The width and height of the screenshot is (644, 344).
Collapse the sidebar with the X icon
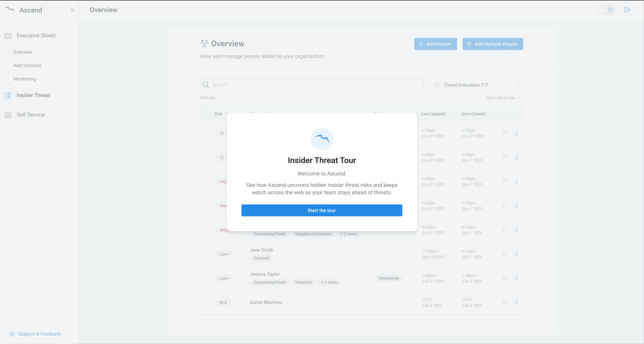pyautogui.click(x=73, y=10)
